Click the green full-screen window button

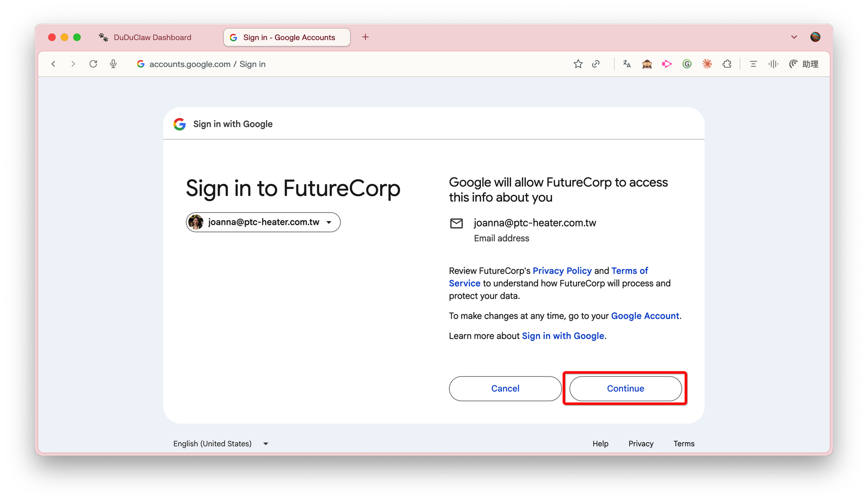(x=77, y=37)
